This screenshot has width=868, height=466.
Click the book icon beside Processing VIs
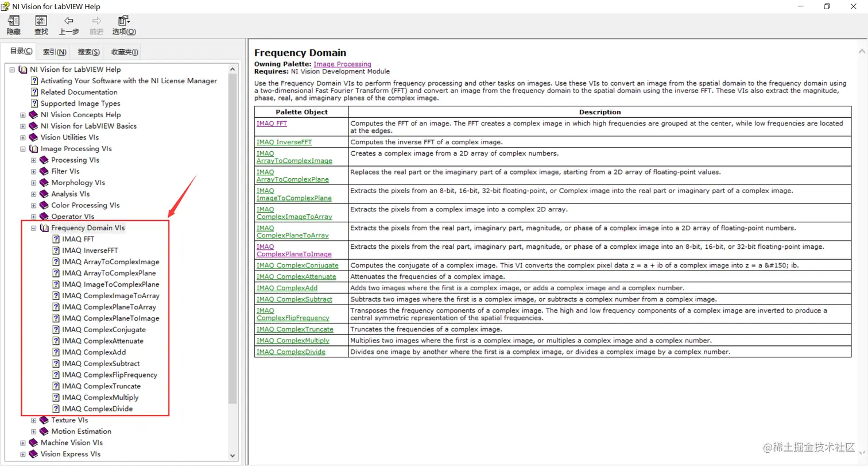coord(44,160)
